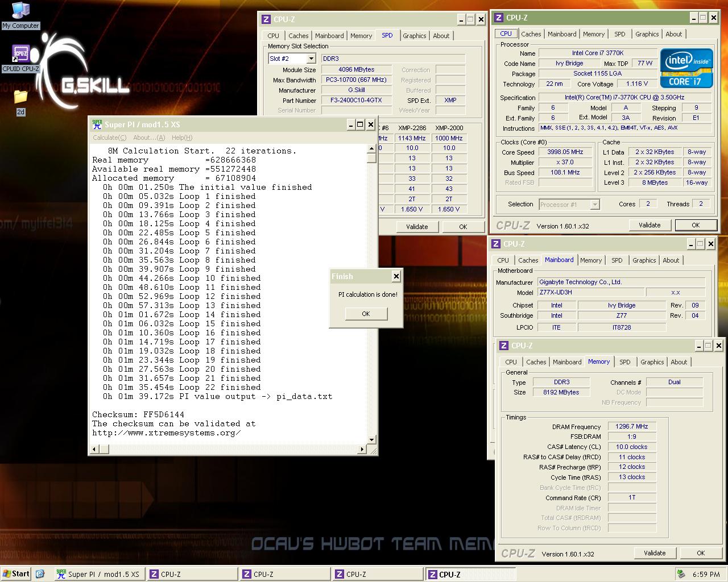Open the 2d folder on desktop
This screenshot has width=728, height=582.
[x=20, y=102]
